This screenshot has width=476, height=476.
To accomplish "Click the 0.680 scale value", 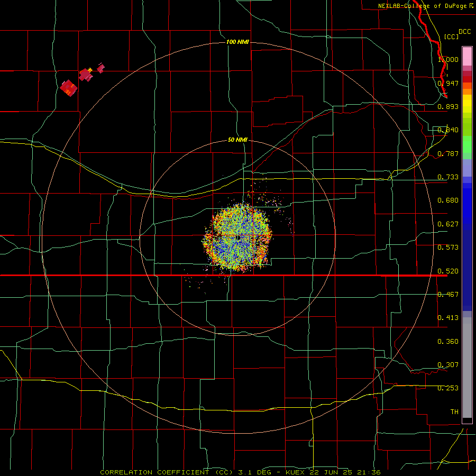I will click(x=448, y=200).
